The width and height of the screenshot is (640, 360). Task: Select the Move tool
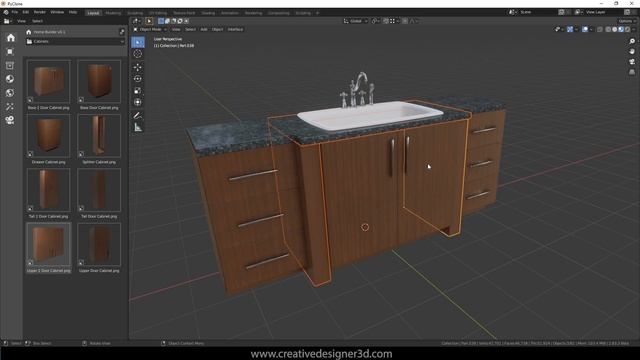(x=138, y=67)
